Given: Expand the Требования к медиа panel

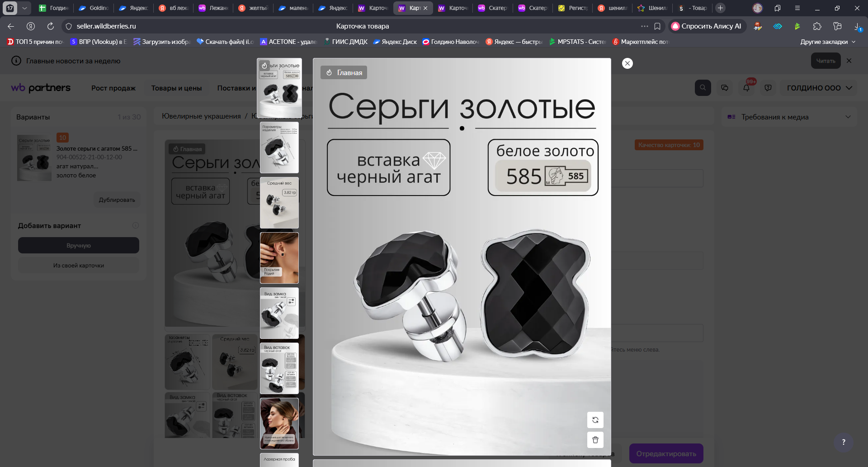Looking at the screenshot, I should tap(848, 117).
